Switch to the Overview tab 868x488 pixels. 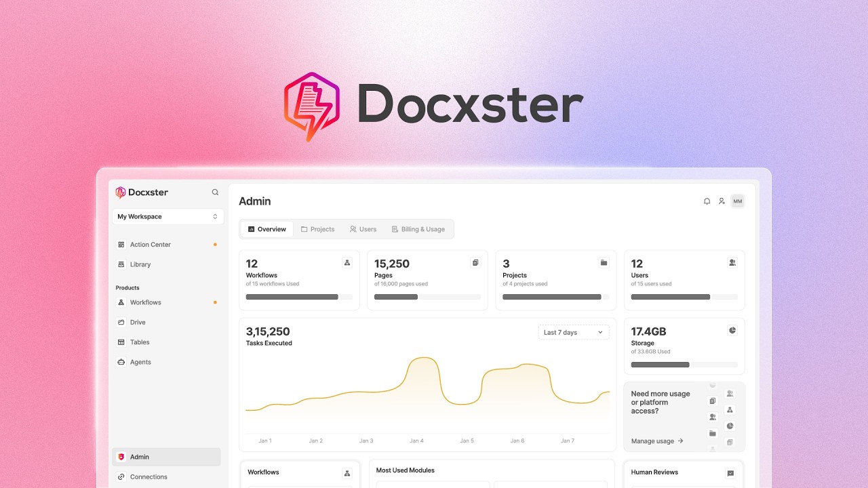(267, 229)
